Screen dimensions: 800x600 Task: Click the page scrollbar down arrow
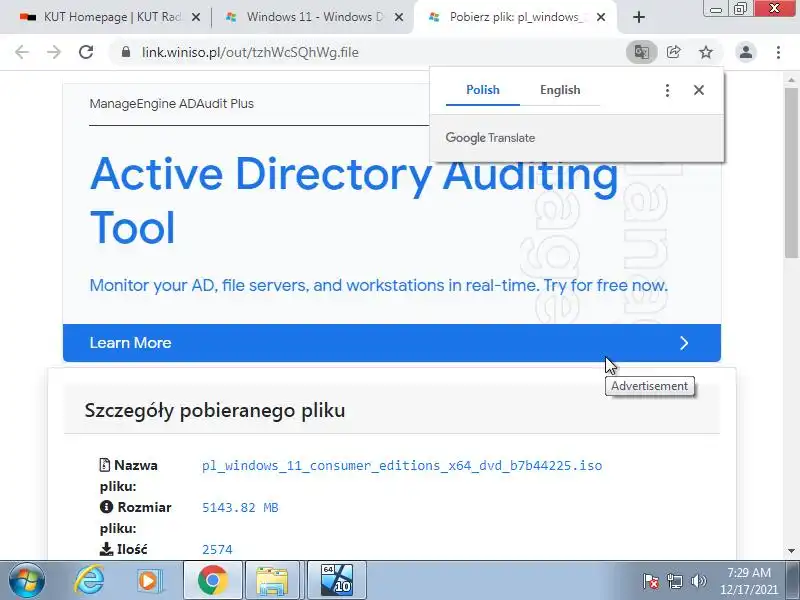click(x=791, y=551)
